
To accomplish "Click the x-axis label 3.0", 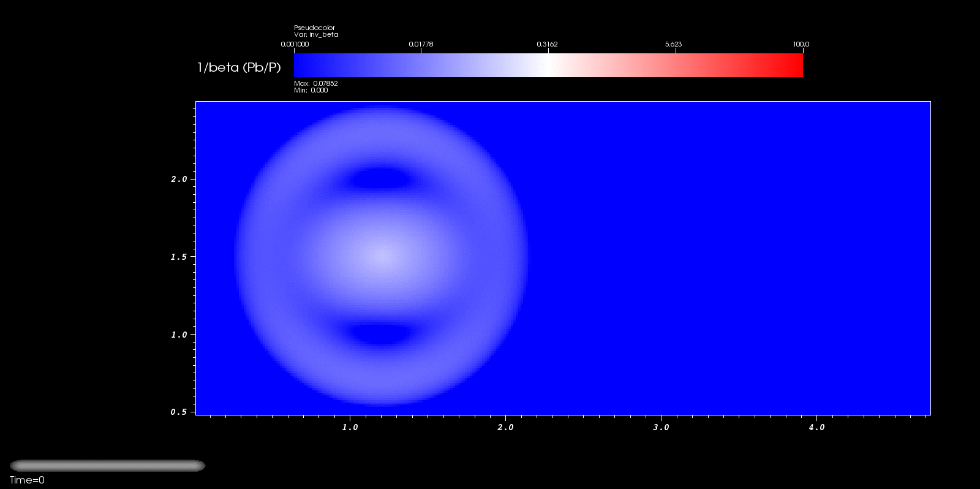I will [661, 427].
